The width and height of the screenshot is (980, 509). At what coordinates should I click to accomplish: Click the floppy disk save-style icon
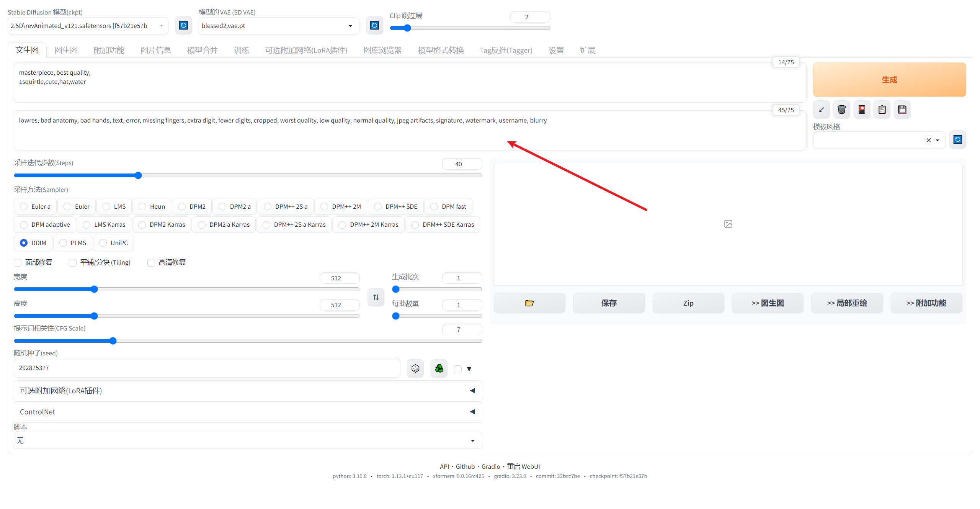pyautogui.click(x=902, y=110)
